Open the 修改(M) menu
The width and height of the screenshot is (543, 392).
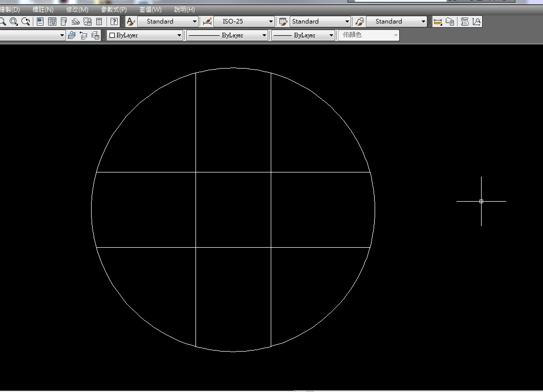[77, 10]
